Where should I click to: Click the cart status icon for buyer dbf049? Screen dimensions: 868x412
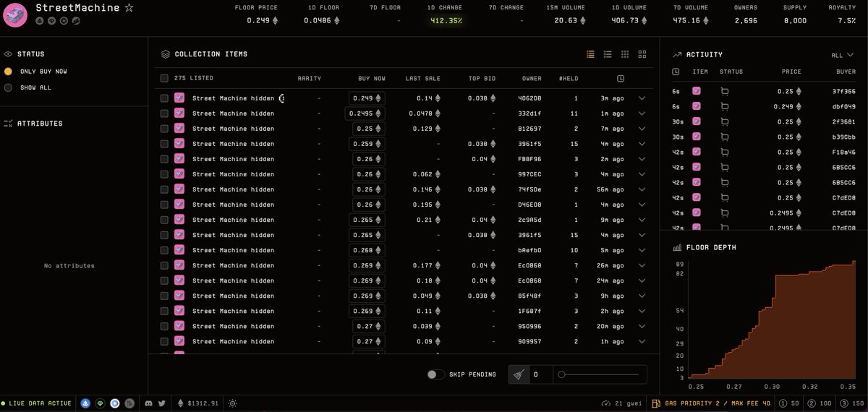pyautogui.click(x=725, y=106)
